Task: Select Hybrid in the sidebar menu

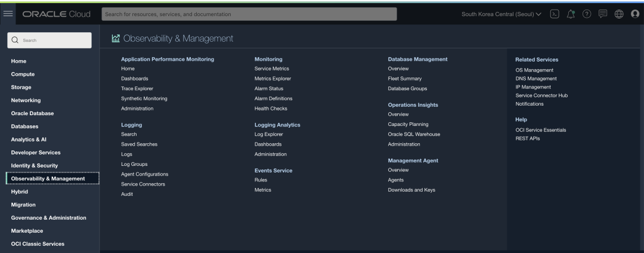Action: (x=19, y=192)
